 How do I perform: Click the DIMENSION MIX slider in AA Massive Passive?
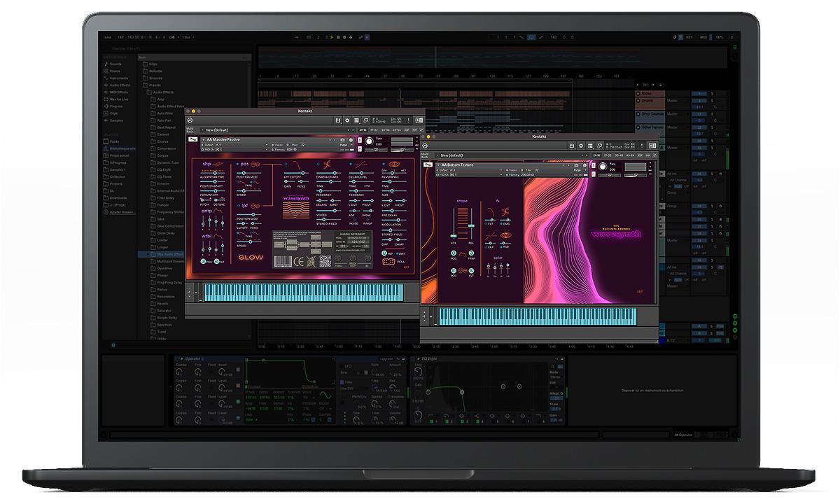[x=328, y=173]
